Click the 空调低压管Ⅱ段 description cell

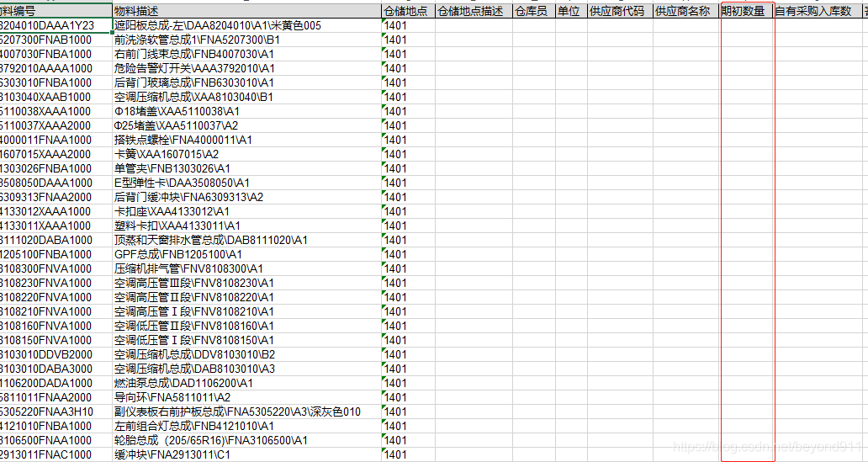click(x=247, y=326)
